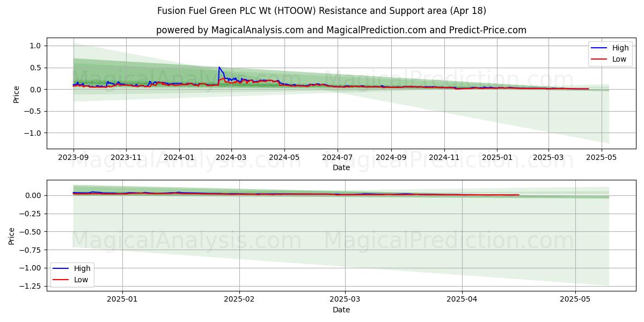Click the upper chart 'Date' axis label
The height and width of the screenshot is (322, 644).
(x=341, y=167)
